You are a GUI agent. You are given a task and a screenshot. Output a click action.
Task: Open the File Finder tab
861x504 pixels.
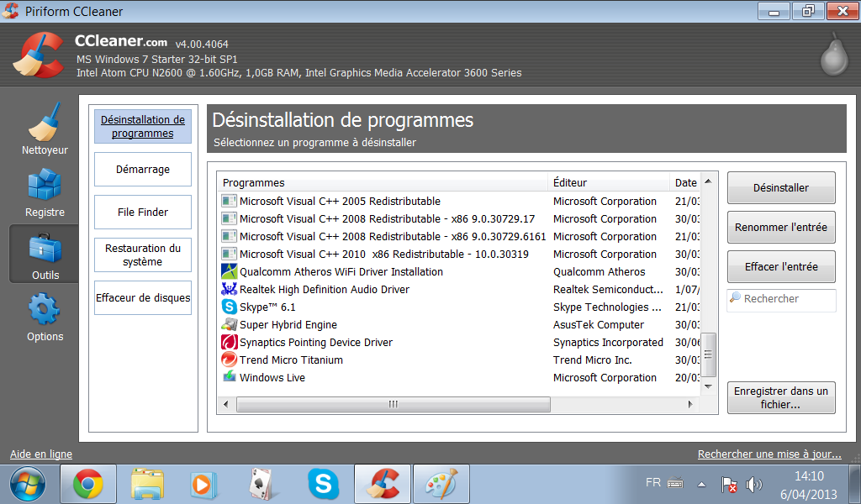pyautogui.click(x=143, y=213)
